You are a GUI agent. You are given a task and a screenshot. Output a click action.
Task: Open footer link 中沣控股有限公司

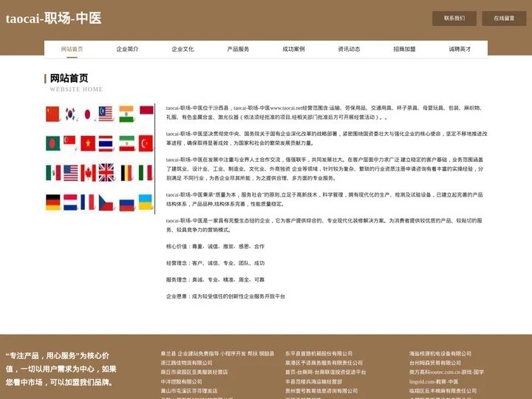182,382
